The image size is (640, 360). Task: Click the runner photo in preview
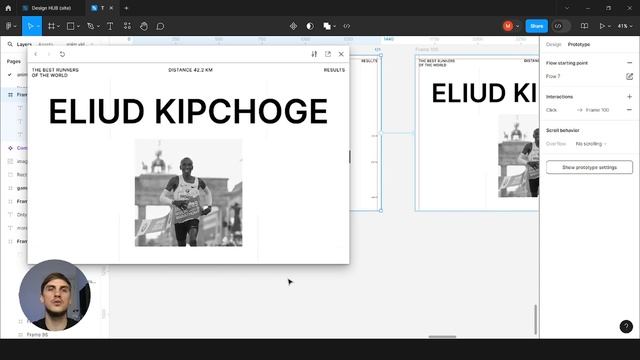[x=189, y=193]
